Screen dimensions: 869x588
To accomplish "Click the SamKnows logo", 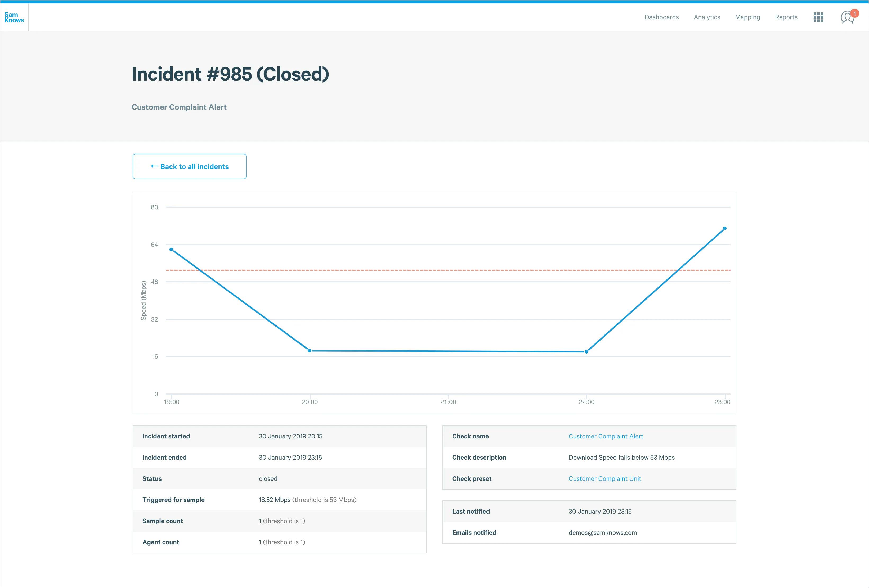I will pos(14,17).
